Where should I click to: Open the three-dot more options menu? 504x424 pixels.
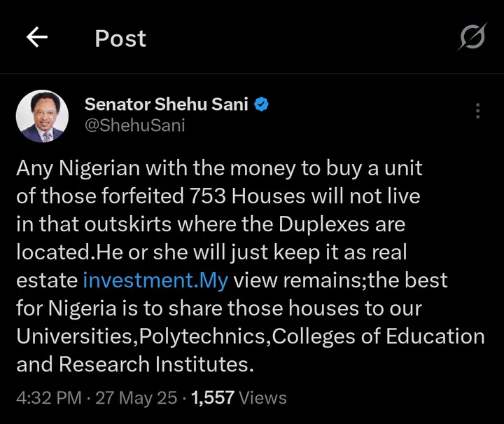click(x=477, y=111)
